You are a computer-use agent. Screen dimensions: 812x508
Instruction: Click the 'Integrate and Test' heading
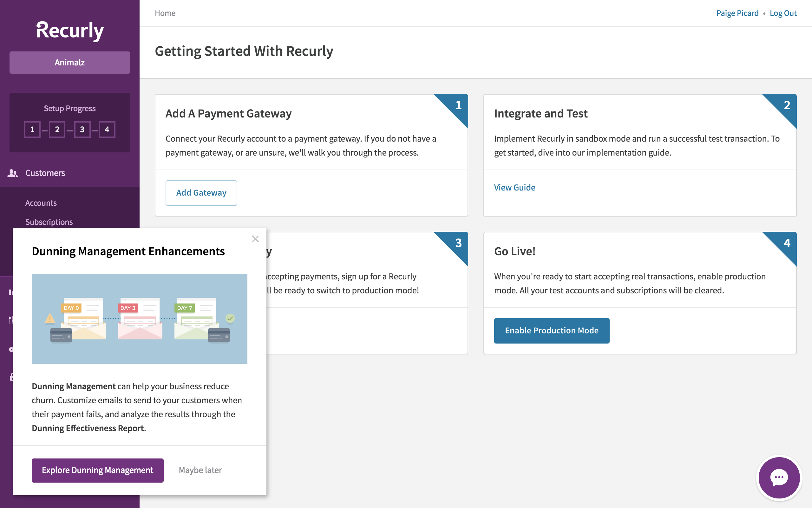(540, 114)
